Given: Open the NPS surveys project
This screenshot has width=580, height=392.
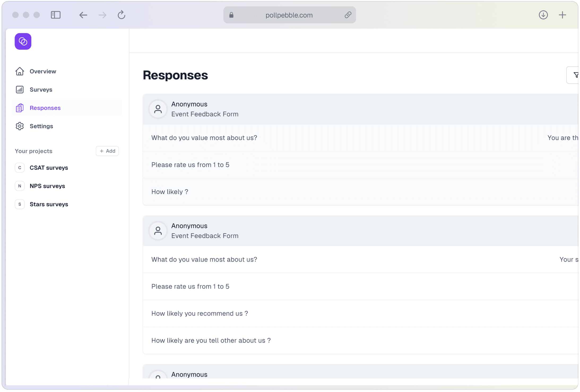Looking at the screenshot, I should point(47,186).
